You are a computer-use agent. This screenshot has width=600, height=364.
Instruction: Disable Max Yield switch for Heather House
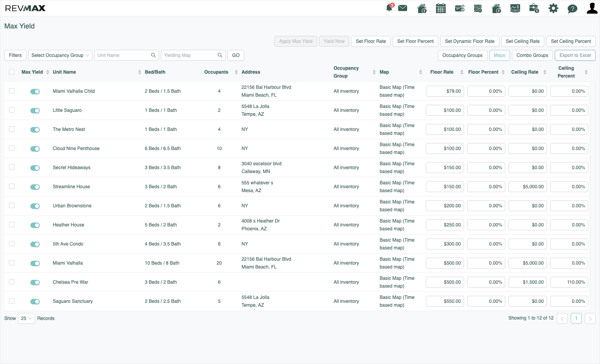(x=35, y=225)
